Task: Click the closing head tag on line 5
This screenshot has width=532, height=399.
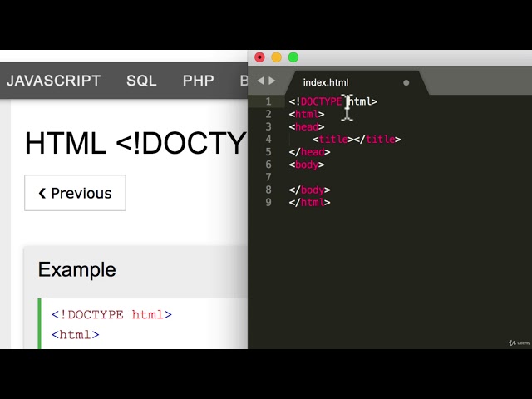Action: tap(309, 151)
